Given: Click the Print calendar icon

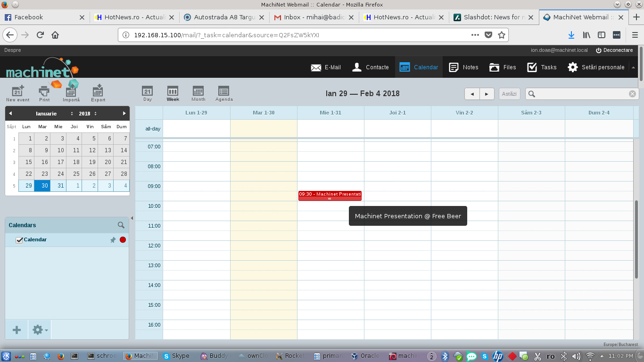Looking at the screenshot, I should 44,92.
